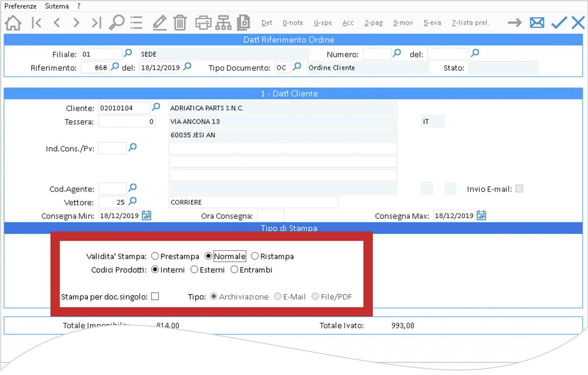Screen dimensions: 588x375
Task: Send via the envelope email icon
Action: click(x=537, y=23)
